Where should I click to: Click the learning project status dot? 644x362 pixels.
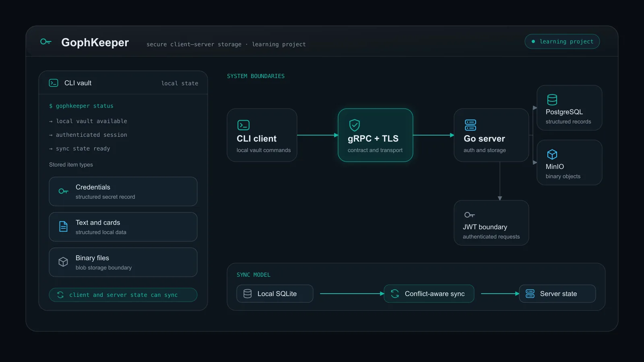pyautogui.click(x=533, y=41)
